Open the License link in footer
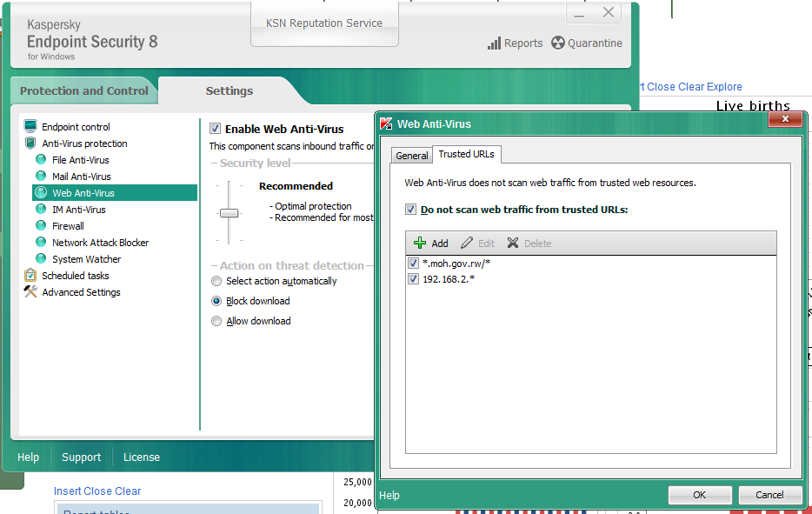Viewport: 812px width, 514px height. (142, 457)
